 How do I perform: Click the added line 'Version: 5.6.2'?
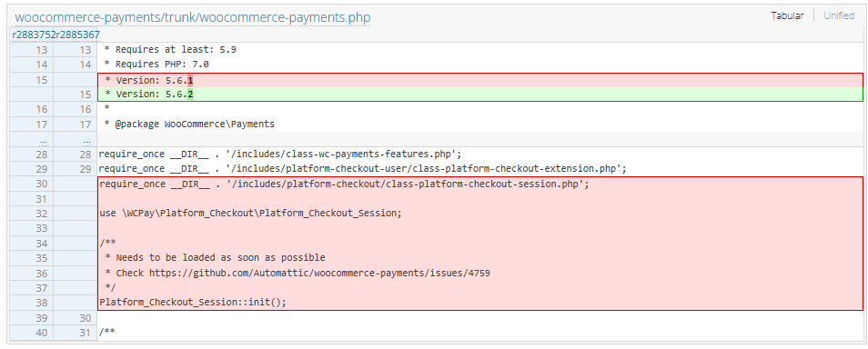click(x=479, y=95)
